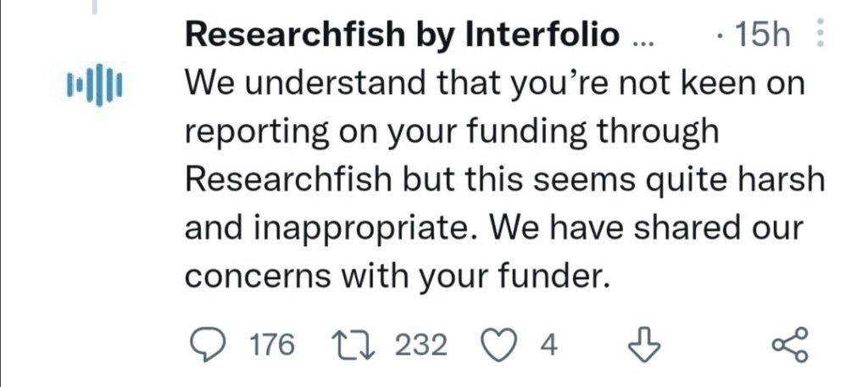The height and width of the screenshot is (387, 868).
Task: Click the 176 replies count
Action: [273, 345]
